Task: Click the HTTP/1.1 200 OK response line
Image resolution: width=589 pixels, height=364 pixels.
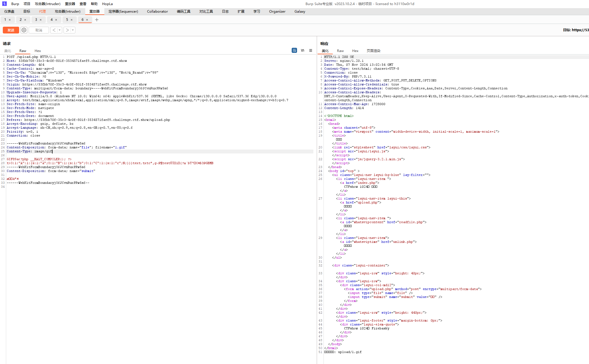Action: tap(339, 57)
